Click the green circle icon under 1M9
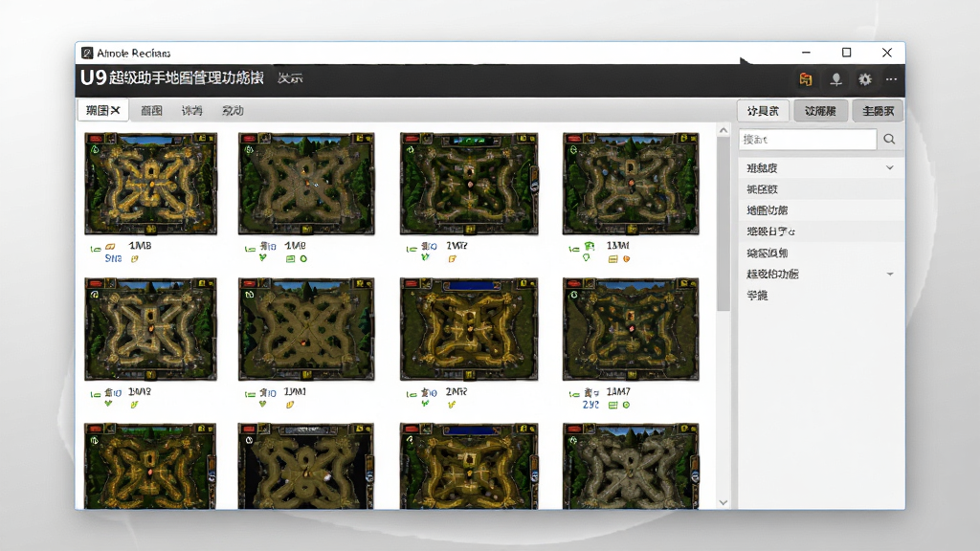Viewport: 980px width, 551px height. pos(303,258)
